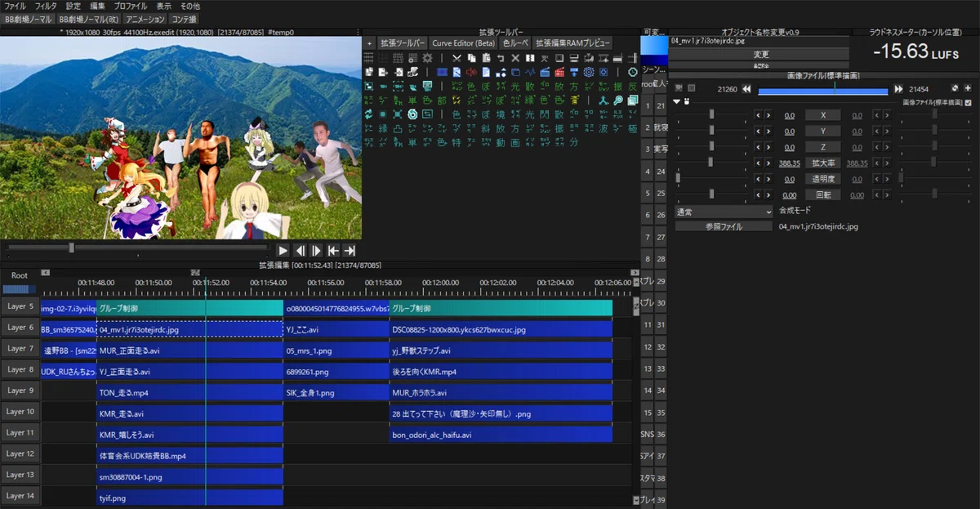
Task: Click the left 拡大率 slider handle
Action: click(712, 162)
